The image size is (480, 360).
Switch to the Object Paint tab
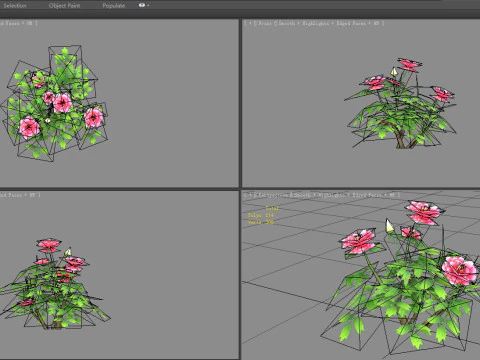64,5
